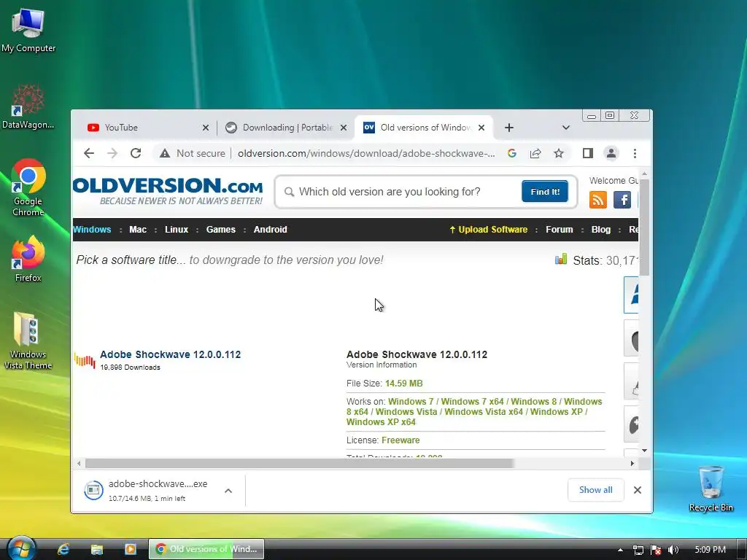Image resolution: width=747 pixels, height=560 pixels.
Task: Open Android category in nav bar
Action: [x=270, y=230]
